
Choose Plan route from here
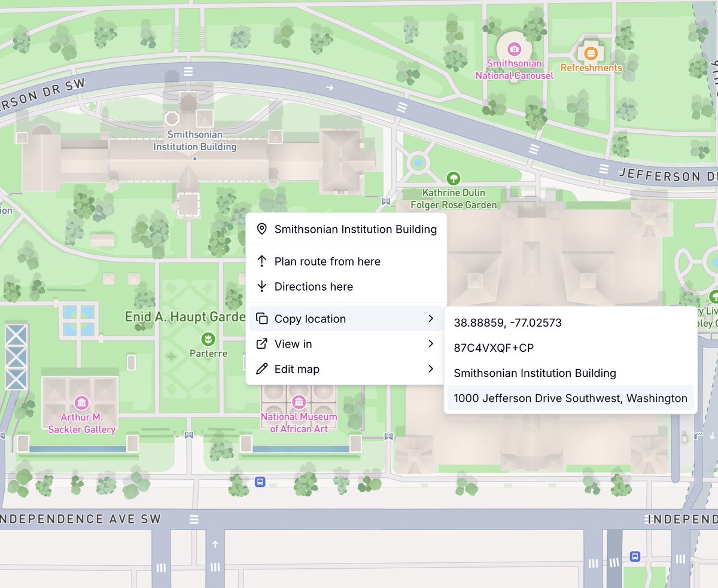pyautogui.click(x=346, y=261)
